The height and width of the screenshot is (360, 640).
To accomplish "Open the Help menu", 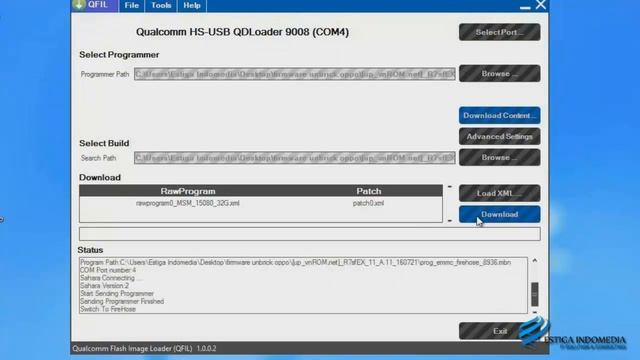I will (x=191, y=6).
